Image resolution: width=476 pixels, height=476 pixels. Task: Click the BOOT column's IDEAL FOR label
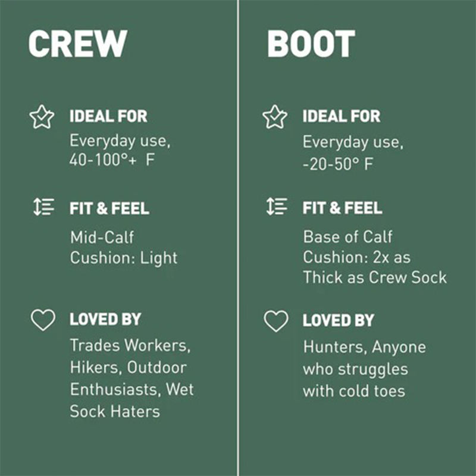(x=341, y=117)
